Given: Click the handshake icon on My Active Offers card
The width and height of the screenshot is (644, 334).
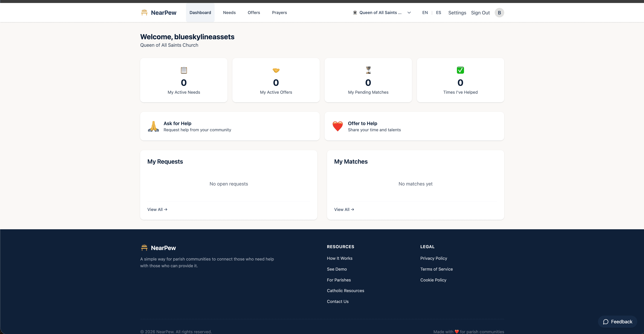Looking at the screenshot, I should [276, 70].
